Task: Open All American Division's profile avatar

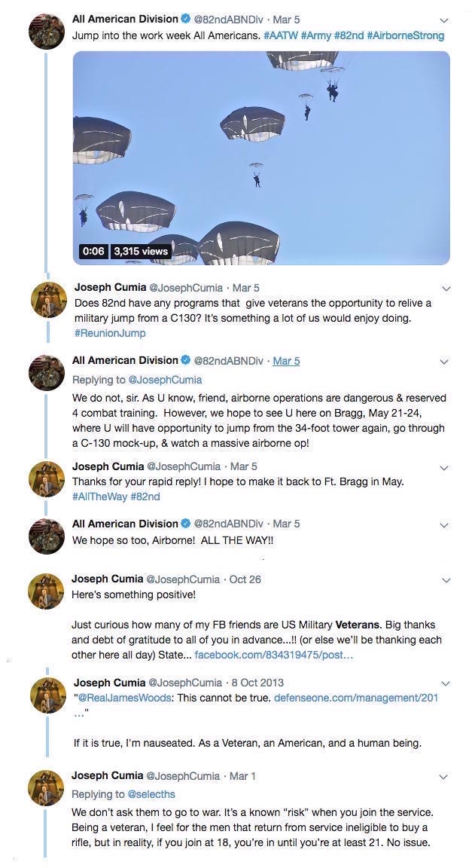Action: pos(47,32)
